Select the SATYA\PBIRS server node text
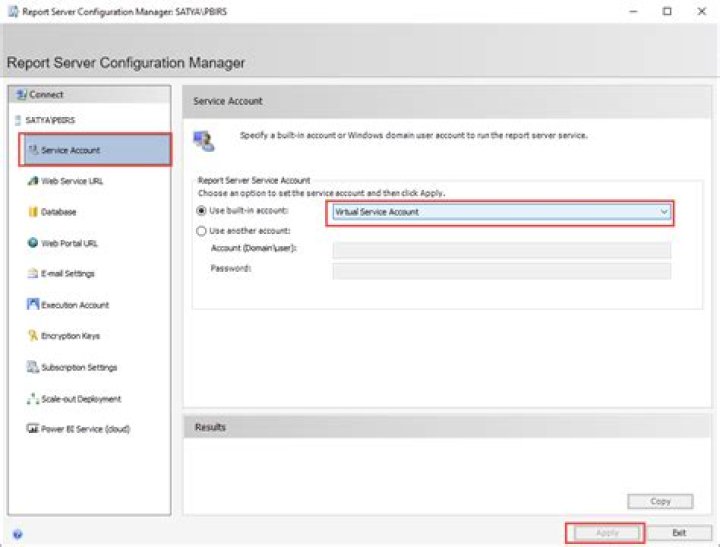720x547 pixels. (50, 120)
